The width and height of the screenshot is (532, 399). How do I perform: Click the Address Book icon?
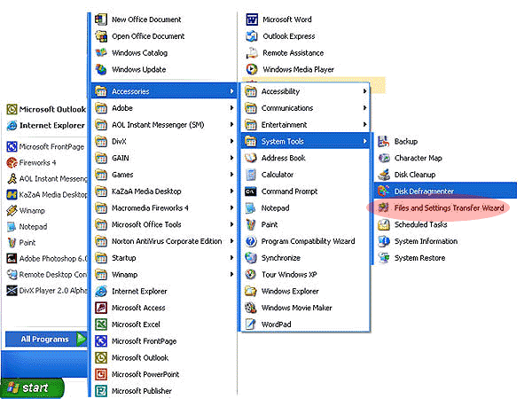tap(250, 158)
